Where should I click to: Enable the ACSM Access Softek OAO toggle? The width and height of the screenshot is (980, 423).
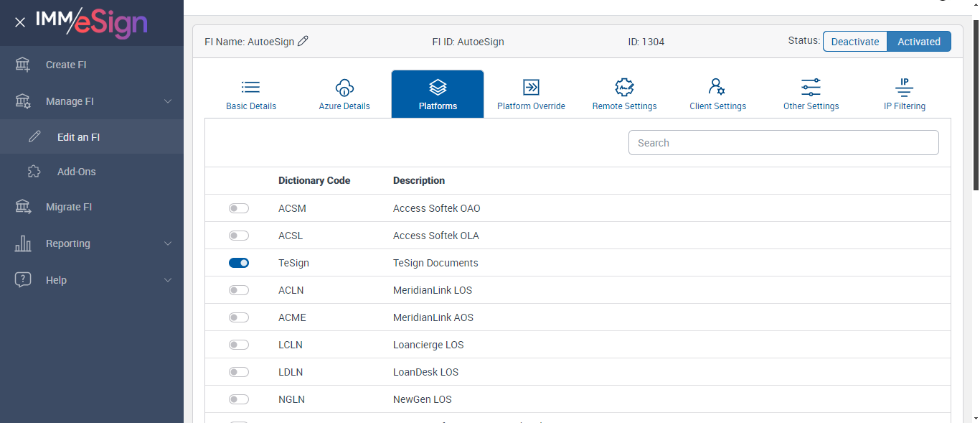239,208
